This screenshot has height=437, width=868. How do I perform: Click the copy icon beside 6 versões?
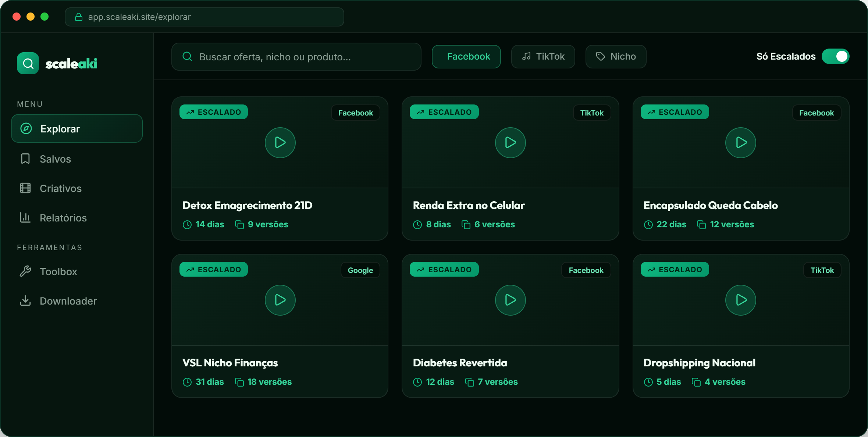466,224
